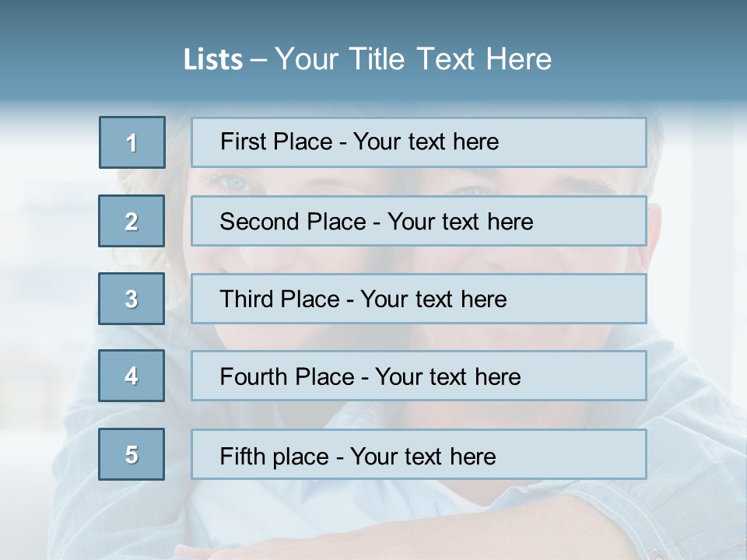
Task: Click the slide title text
Action: (367, 59)
